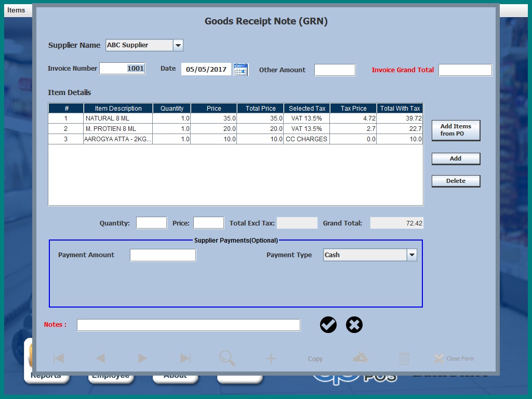Jump to the last record arrow
532x399 pixels.
tap(185, 358)
